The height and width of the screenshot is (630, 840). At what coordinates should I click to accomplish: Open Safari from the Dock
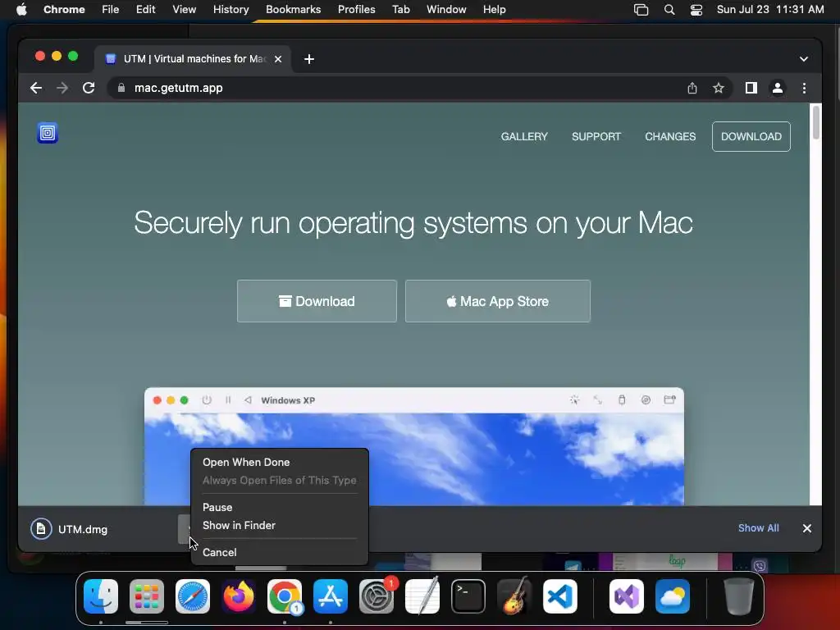click(x=193, y=596)
